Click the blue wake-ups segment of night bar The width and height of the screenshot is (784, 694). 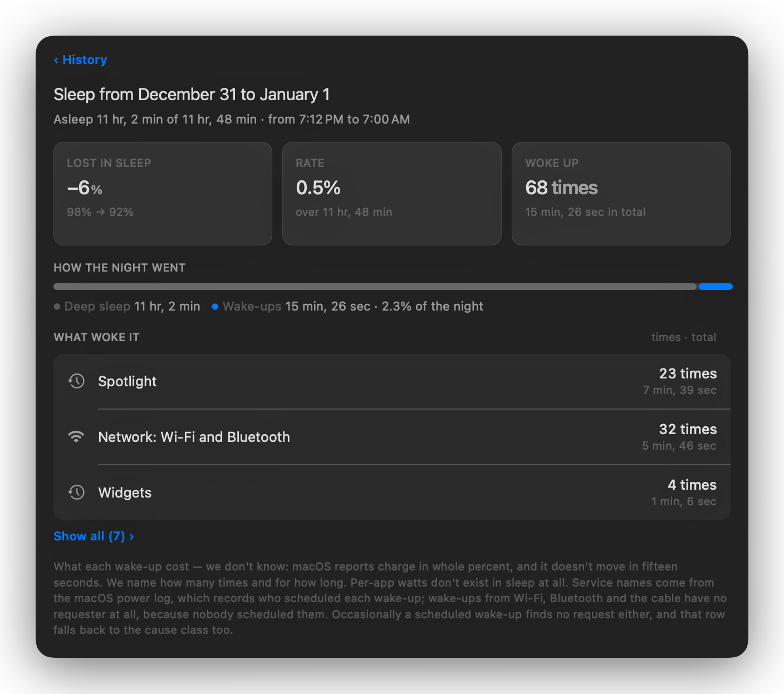716,287
